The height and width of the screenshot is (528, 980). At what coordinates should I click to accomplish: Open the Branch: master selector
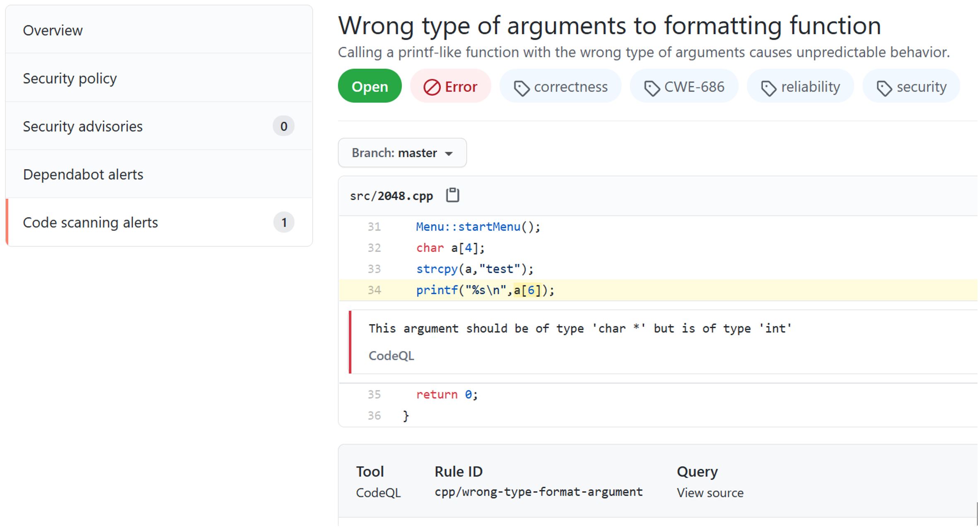click(x=402, y=153)
